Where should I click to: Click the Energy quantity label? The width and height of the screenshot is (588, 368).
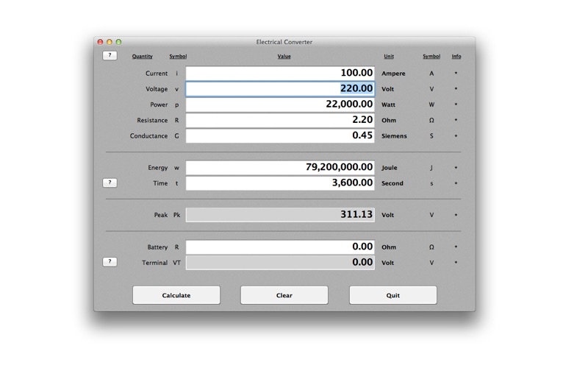(158, 168)
